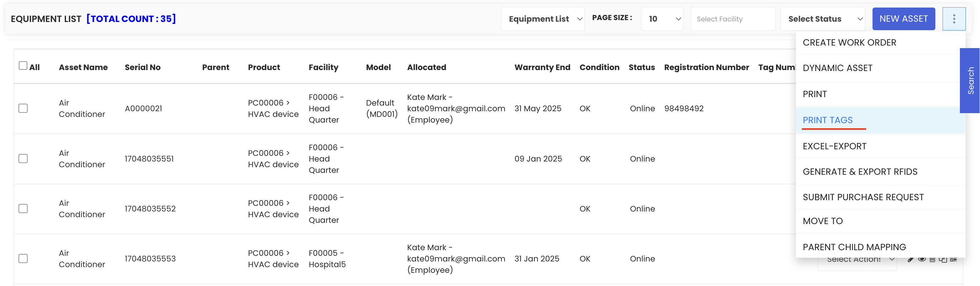Click the Select Facility input field
Screen dimensions: 980x286
pyautogui.click(x=733, y=19)
